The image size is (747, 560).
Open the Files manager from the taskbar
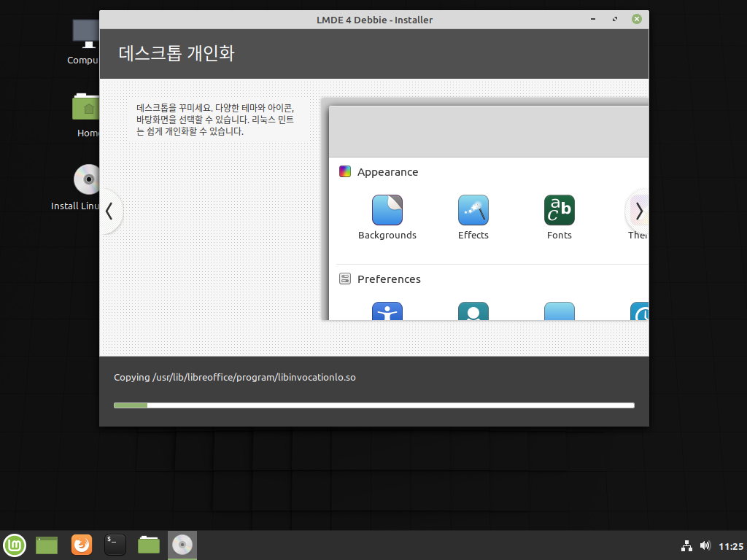[x=149, y=545]
